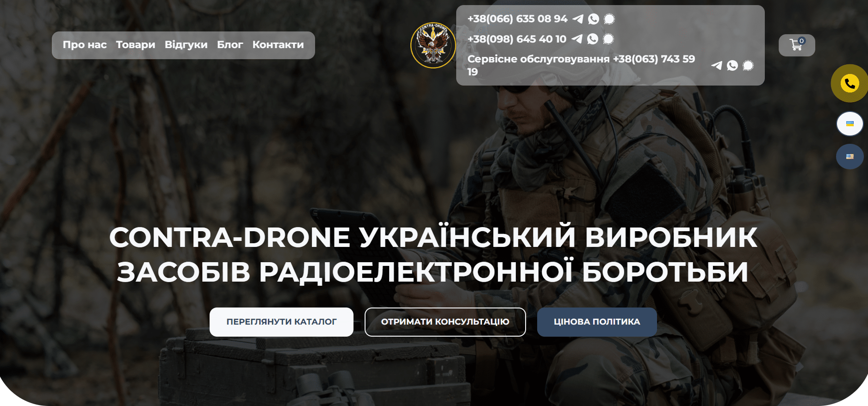Open WhatsApp for the +38(066) number

[x=594, y=19]
